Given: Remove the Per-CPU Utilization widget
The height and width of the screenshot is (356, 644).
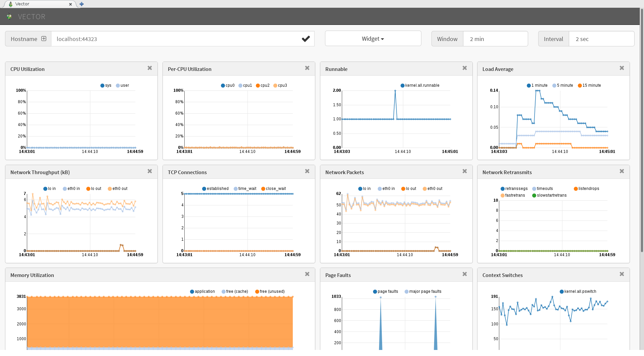Looking at the screenshot, I should tap(307, 68).
